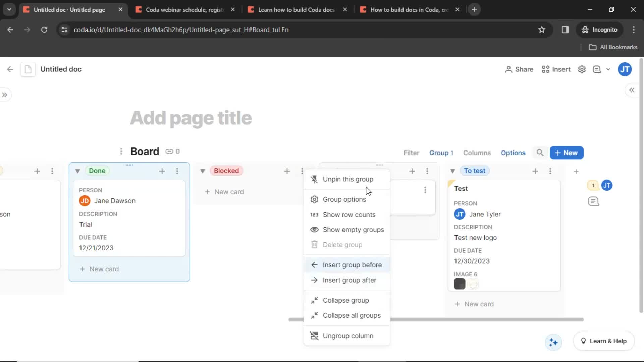
Task: Click the plus New button in toolbar
Action: (x=567, y=153)
